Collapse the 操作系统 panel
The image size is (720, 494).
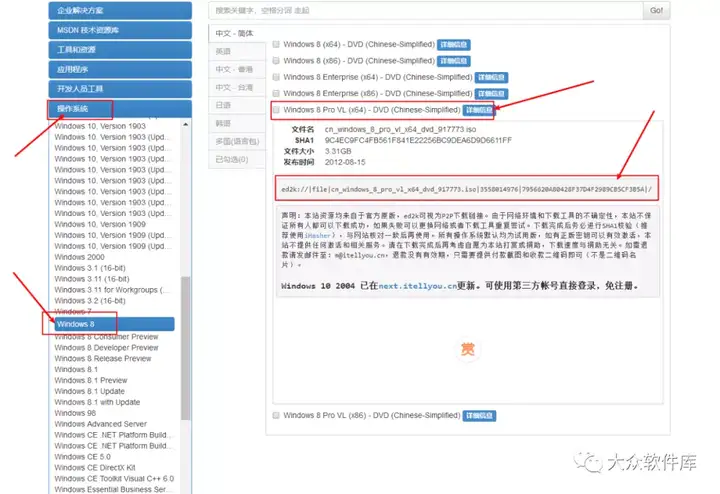click(x=120, y=109)
